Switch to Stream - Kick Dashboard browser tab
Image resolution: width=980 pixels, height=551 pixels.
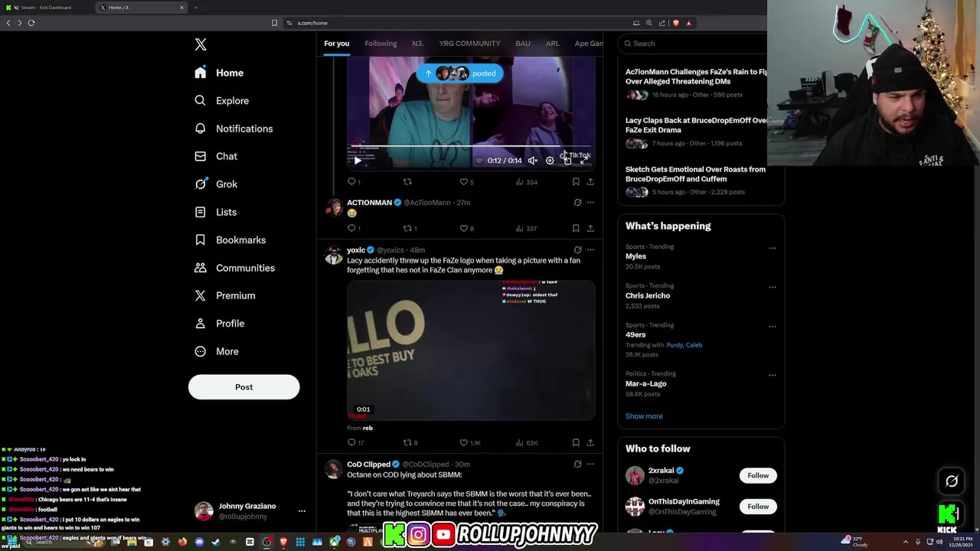46,8
